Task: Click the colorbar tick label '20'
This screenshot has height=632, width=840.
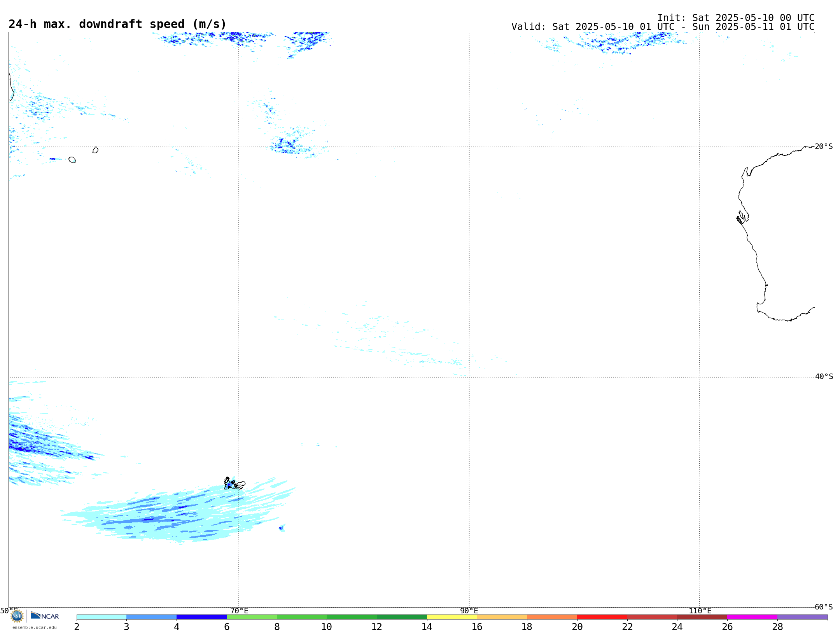Action: tap(577, 627)
